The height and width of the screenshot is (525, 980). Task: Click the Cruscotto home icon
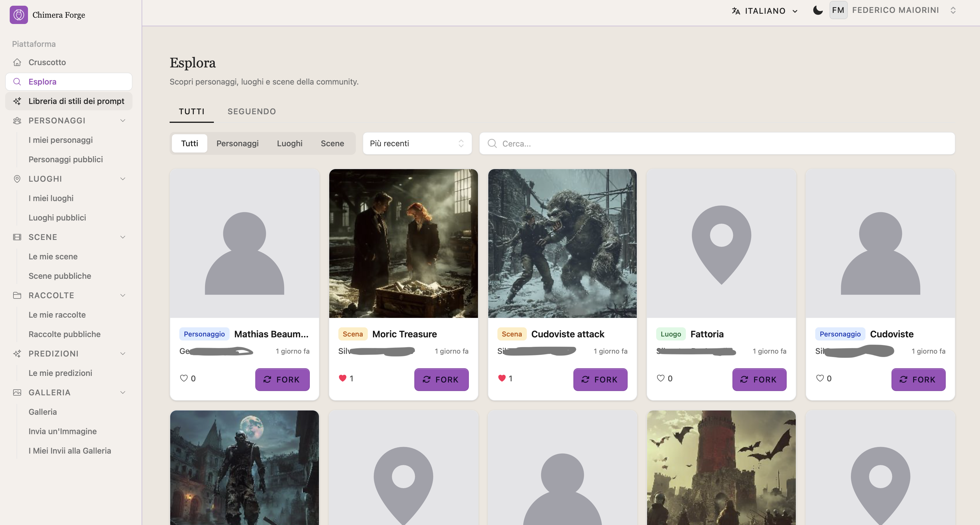[x=17, y=62]
